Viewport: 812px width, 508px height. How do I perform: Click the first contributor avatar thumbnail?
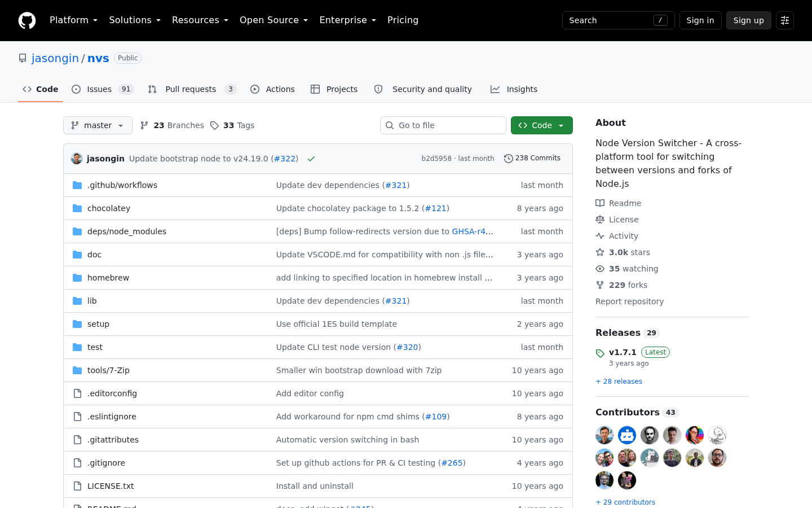[x=604, y=435]
